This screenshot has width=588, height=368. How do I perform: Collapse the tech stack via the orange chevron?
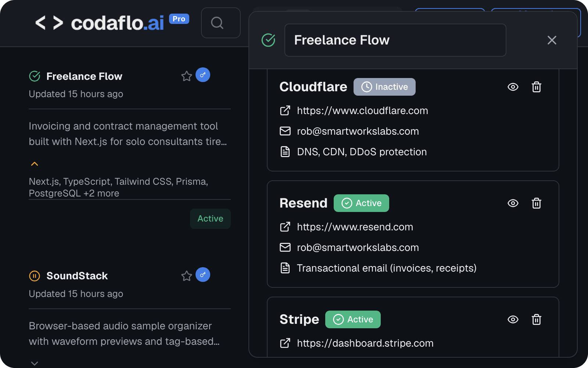34,163
